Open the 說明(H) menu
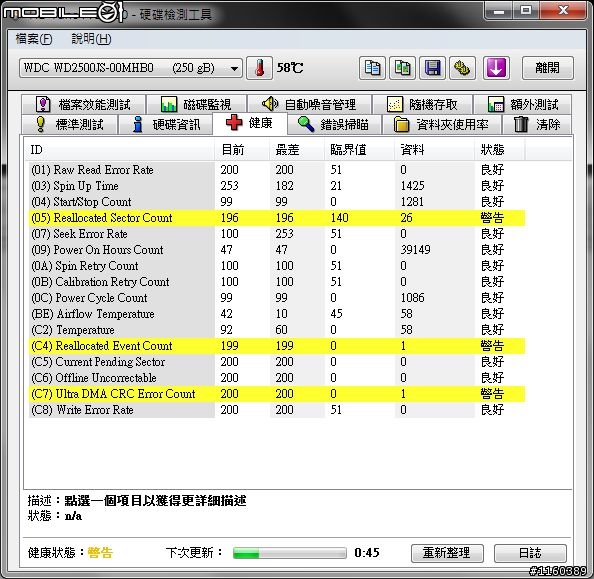Image resolution: width=594 pixels, height=579 pixels. click(x=91, y=39)
